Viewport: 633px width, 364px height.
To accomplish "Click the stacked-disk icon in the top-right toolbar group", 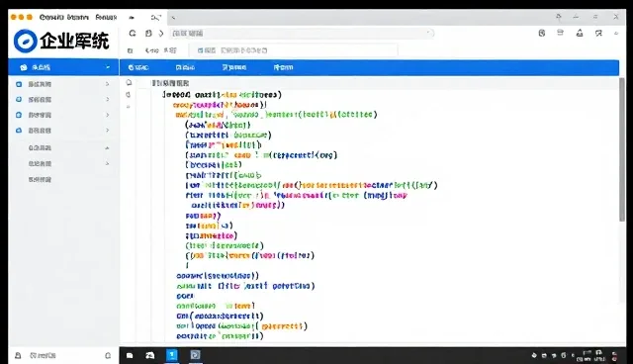I will click(x=561, y=33).
